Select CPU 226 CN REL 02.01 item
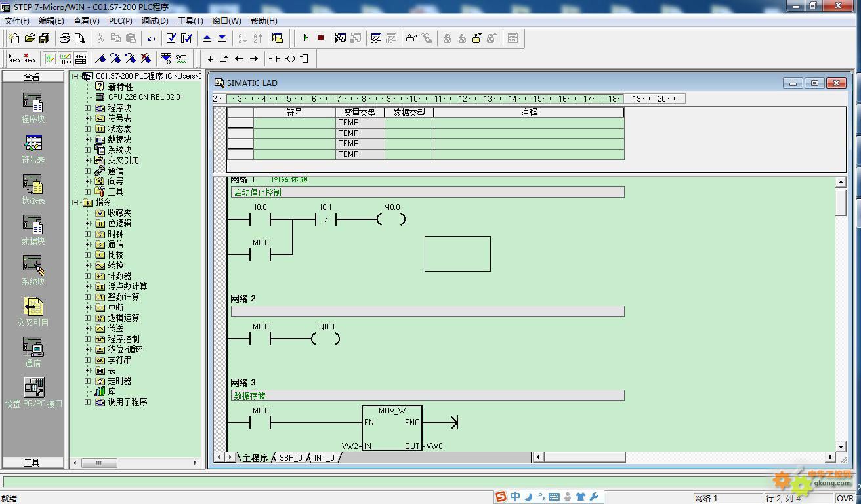The image size is (861, 504). 146,97
